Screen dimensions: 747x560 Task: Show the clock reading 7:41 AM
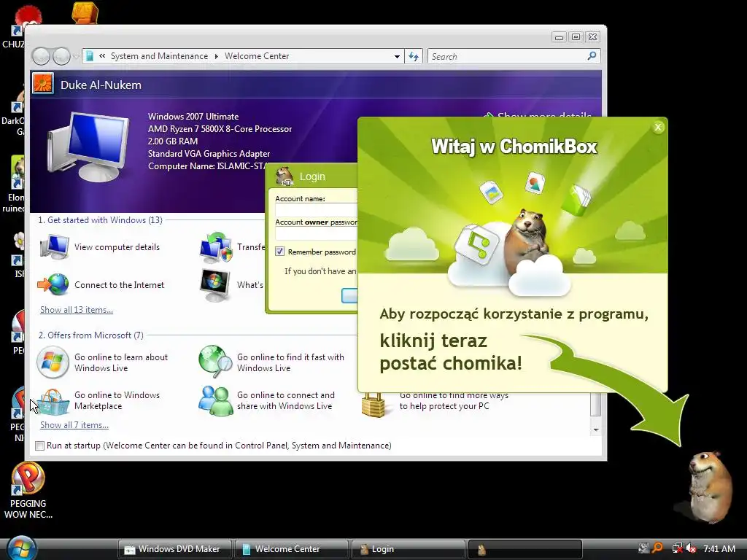click(x=719, y=548)
